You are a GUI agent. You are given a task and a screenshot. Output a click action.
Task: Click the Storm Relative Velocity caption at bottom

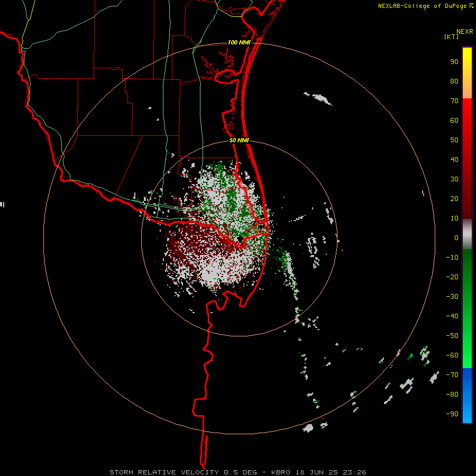(237, 472)
